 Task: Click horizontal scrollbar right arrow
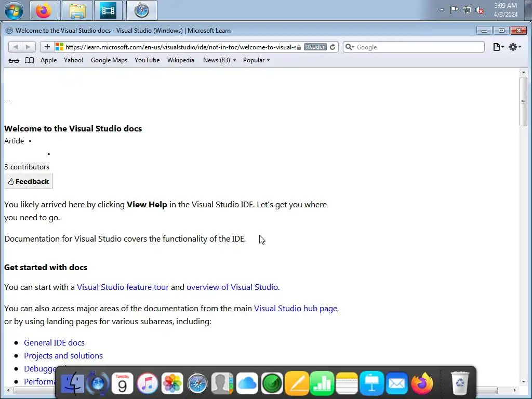pos(515,390)
